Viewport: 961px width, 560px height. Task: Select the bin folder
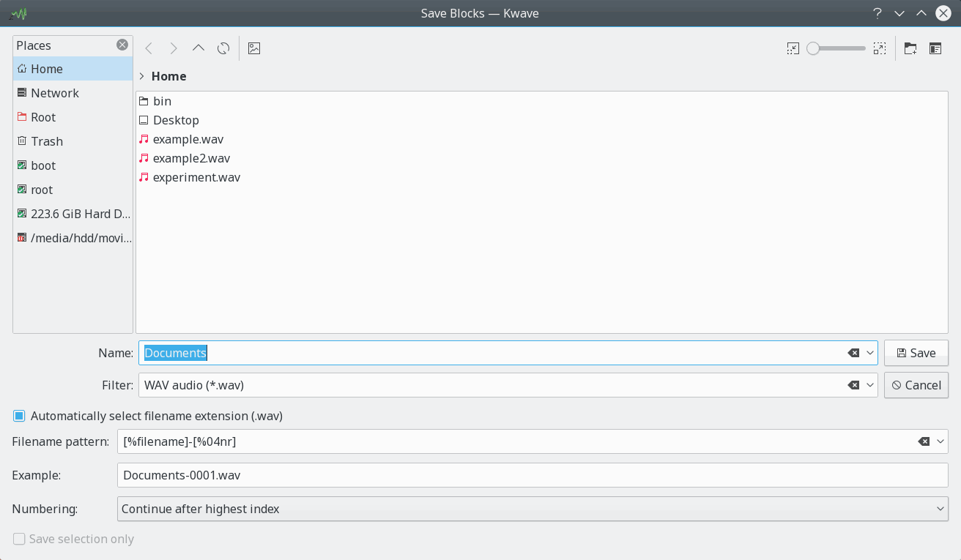155,101
